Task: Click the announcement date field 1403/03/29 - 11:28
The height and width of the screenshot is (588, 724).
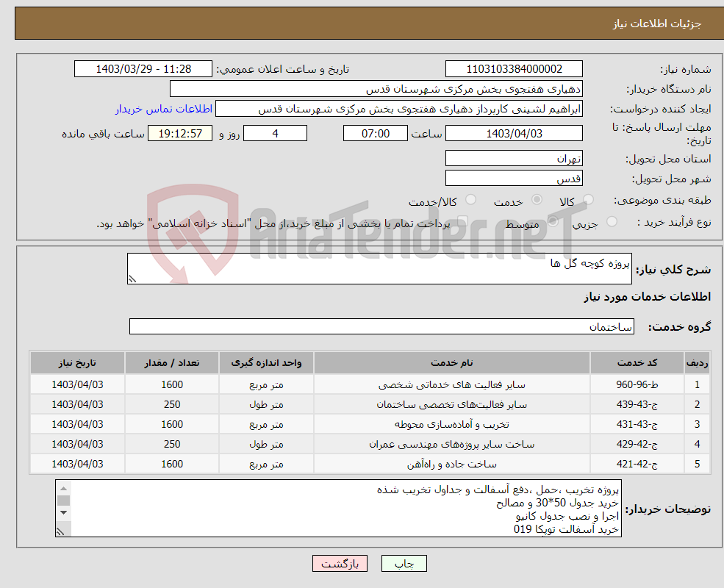Action: (x=143, y=69)
